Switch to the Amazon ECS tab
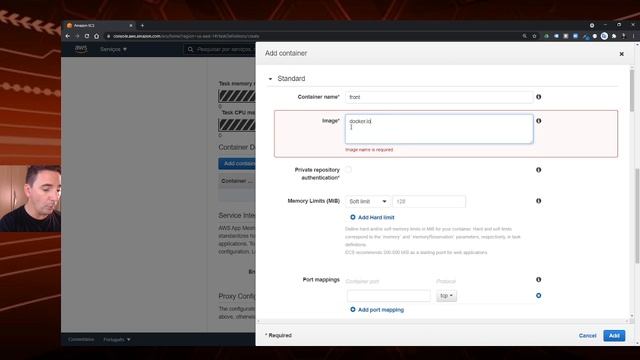The height and width of the screenshot is (360, 640). coord(99,25)
